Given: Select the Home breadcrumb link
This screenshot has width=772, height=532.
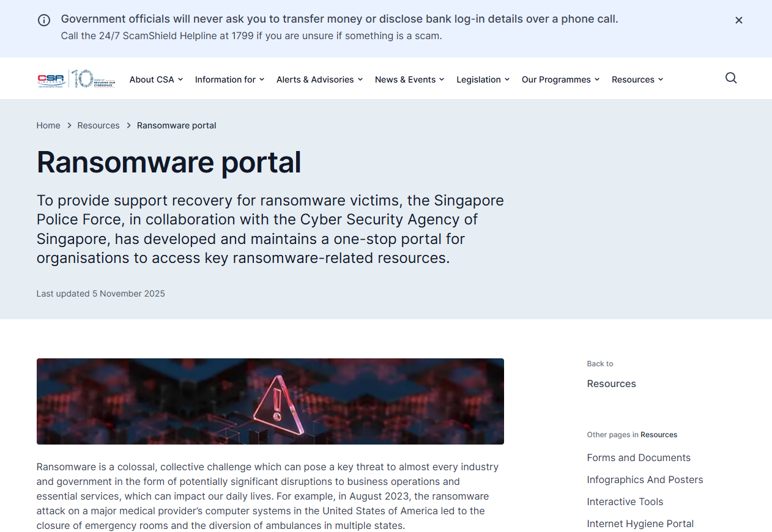Looking at the screenshot, I should click(48, 125).
